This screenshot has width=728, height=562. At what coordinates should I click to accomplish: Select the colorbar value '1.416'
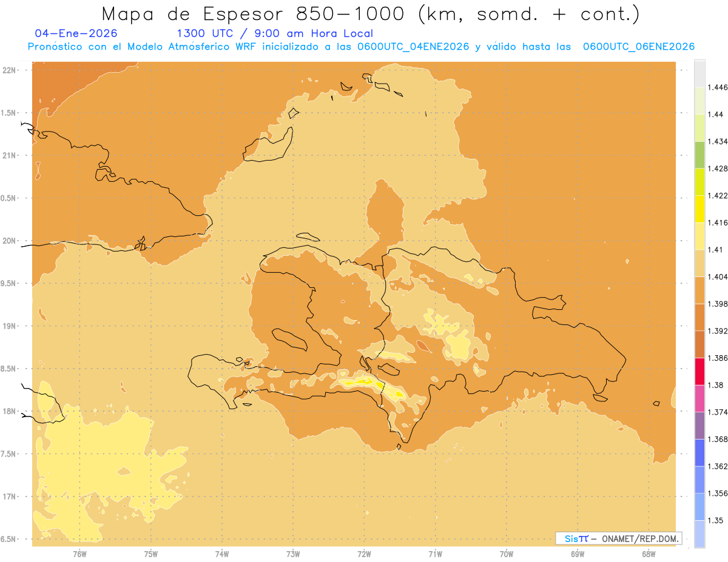718,222
